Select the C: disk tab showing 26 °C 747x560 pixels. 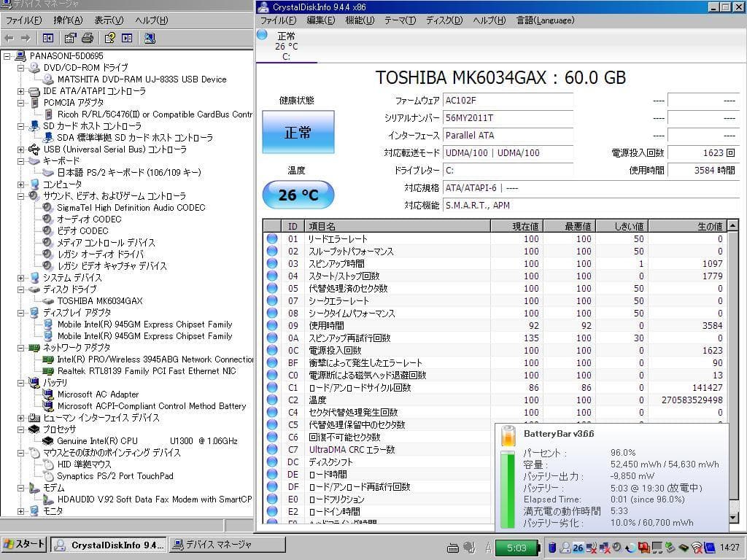click(286, 46)
